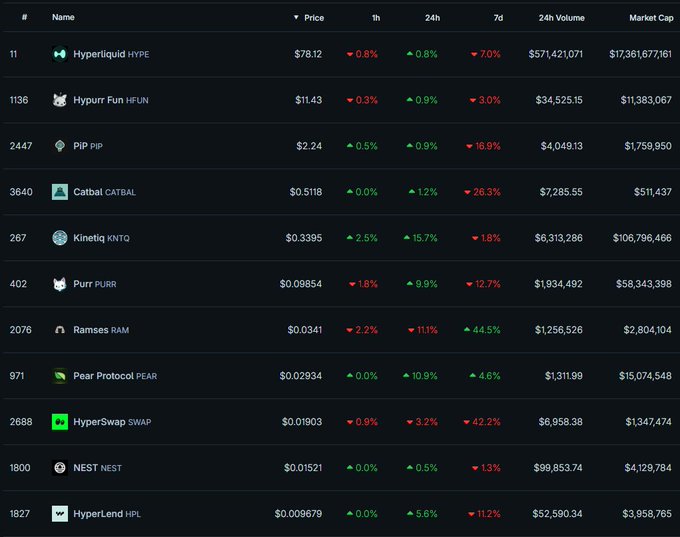Screen dimensions: 680x537
Task: Click HyperSwap price $0.01903
Action: point(302,422)
